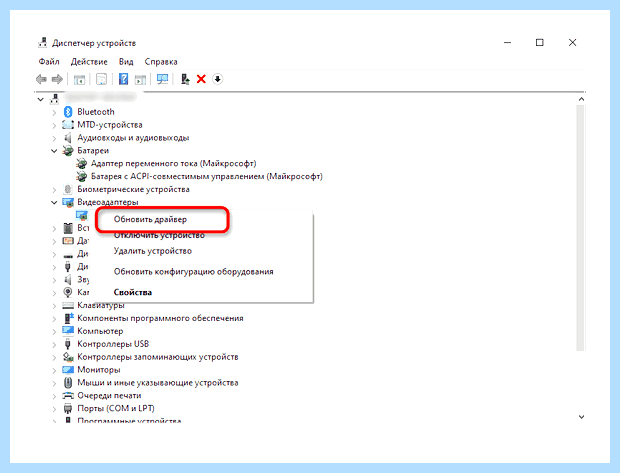Select Батарея с ACPI-совместимым управлением
Image resolution: width=620 pixels, height=473 pixels.
point(207,176)
